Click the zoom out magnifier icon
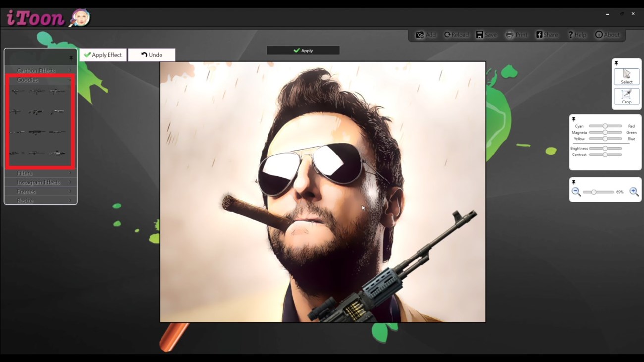Screen dimensions: 644x362 (576, 192)
